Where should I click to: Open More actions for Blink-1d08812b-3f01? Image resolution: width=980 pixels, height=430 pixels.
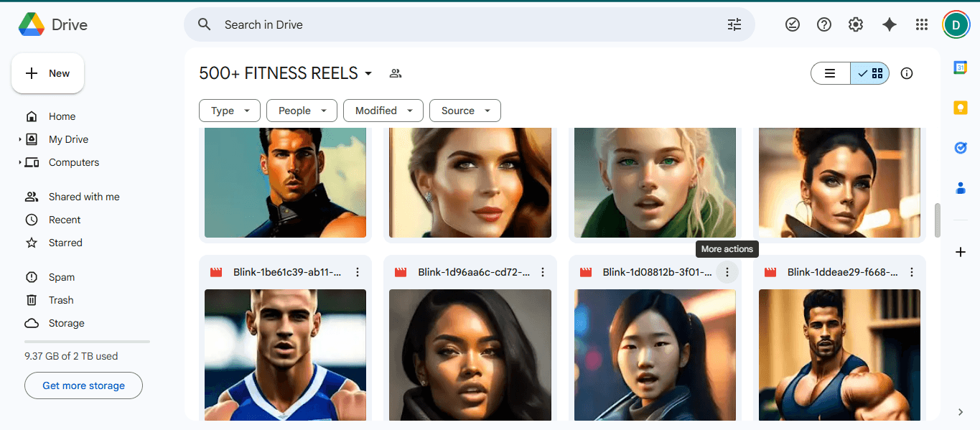(727, 272)
